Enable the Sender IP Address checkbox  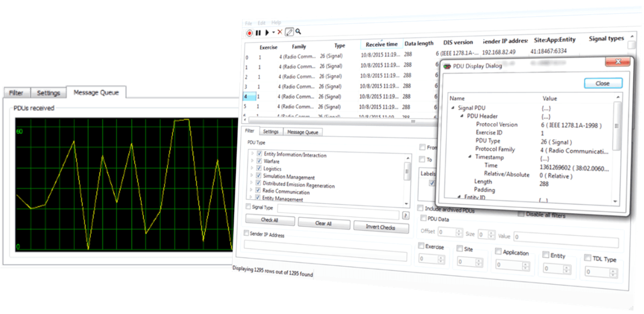point(246,233)
